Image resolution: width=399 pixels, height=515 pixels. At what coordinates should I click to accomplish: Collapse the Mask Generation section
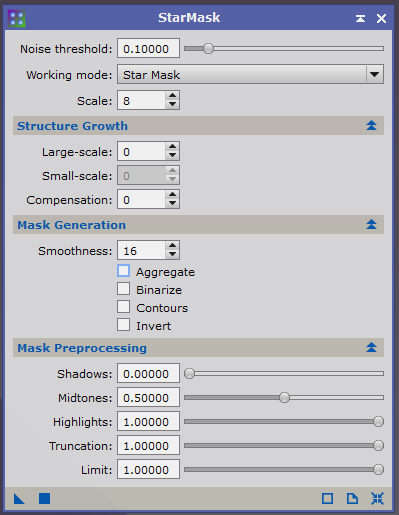[x=371, y=224]
